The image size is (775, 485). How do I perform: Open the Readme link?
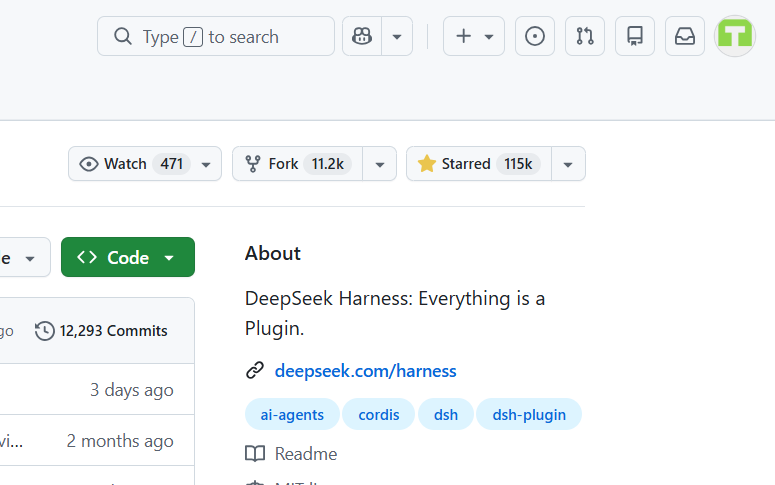pos(291,454)
